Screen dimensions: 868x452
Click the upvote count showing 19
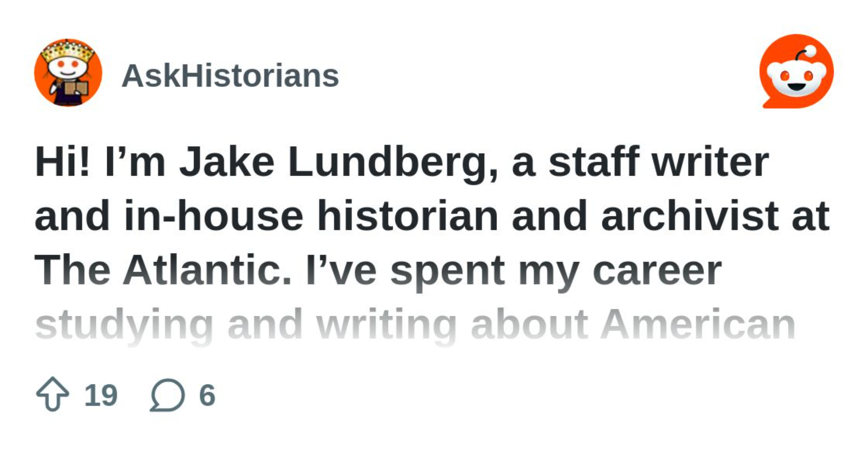point(101,395)
